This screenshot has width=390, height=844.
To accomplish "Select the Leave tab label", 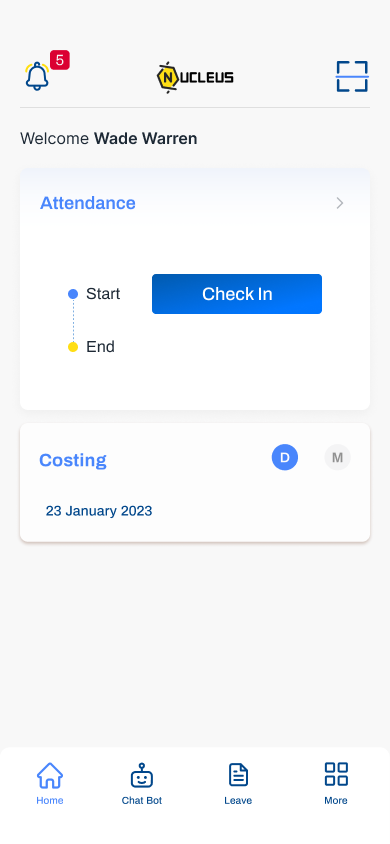I will 238,800.
